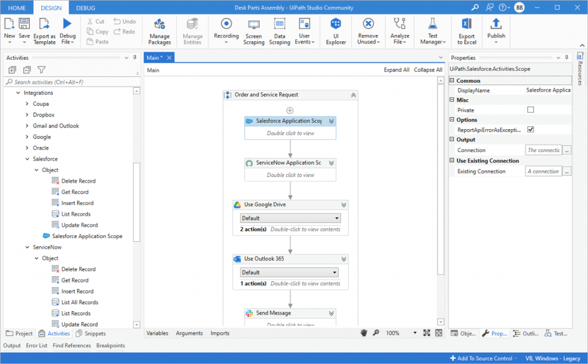Open Manage Packages
The image size is (588, 364).
pyautogui.click(x=160, y=31)
